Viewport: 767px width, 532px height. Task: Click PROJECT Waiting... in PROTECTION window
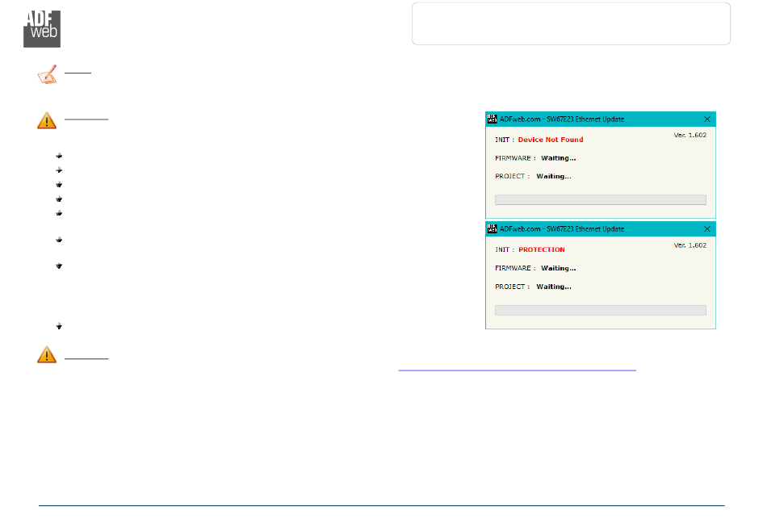(x=533, y=287)
